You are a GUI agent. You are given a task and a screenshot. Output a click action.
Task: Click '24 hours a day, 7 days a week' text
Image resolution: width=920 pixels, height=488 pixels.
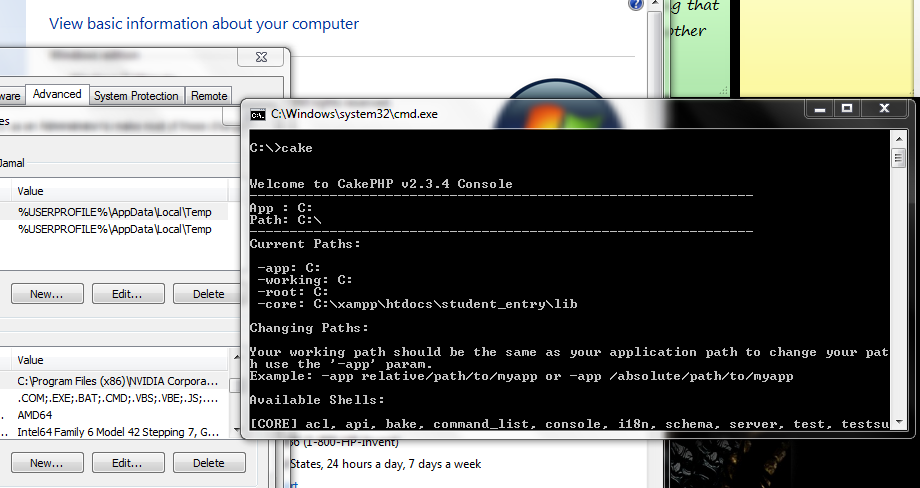[x=404, y=464]
